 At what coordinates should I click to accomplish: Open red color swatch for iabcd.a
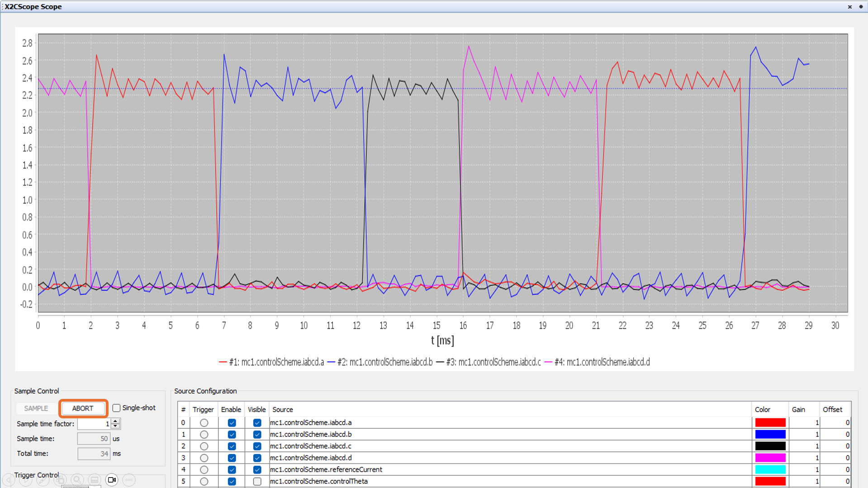pyautogui.click(x=770, y=423)
